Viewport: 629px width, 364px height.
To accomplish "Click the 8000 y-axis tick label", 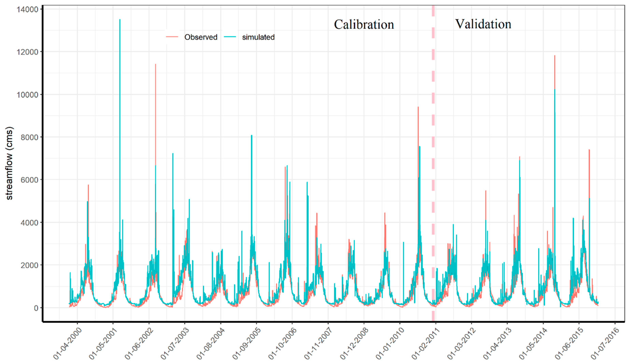I will pyautogui.click(x=29, y=137).
